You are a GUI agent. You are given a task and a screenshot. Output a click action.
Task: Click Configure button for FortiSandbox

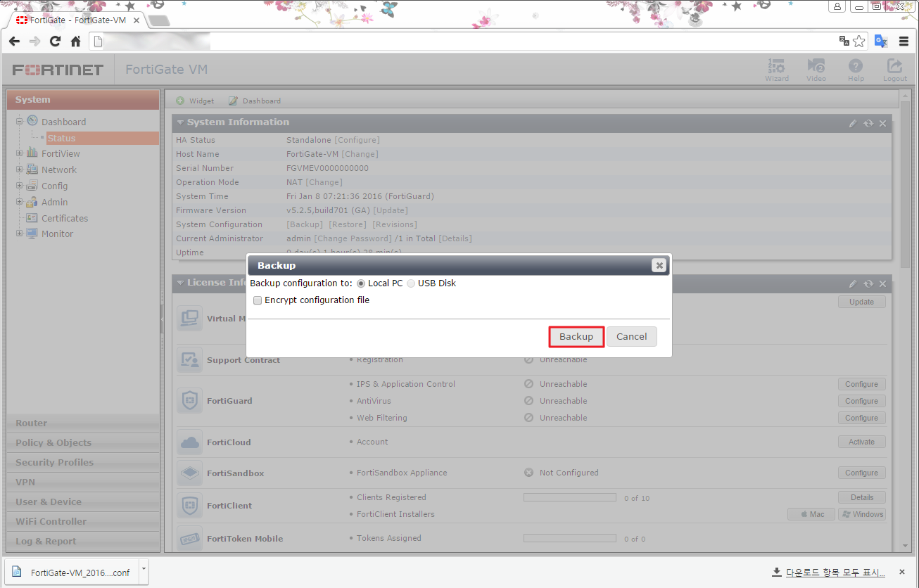pyautogui.click(x=861, y=473)
